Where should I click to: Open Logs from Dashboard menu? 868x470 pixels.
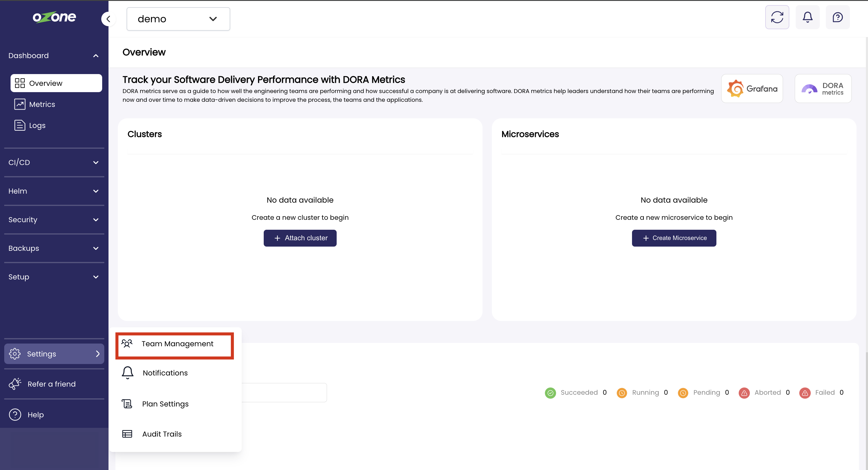37,126
